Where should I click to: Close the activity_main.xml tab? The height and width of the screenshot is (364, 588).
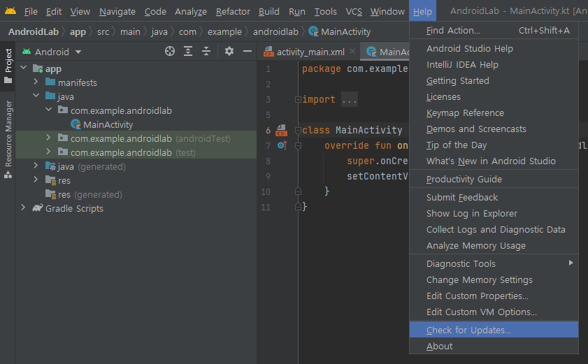[352, 52]
